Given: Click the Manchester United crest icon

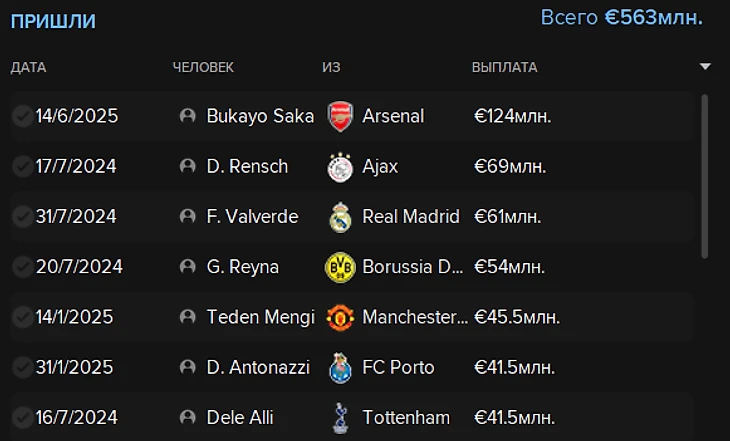Looking at the screenshot, I should click(x=341, y=317).
